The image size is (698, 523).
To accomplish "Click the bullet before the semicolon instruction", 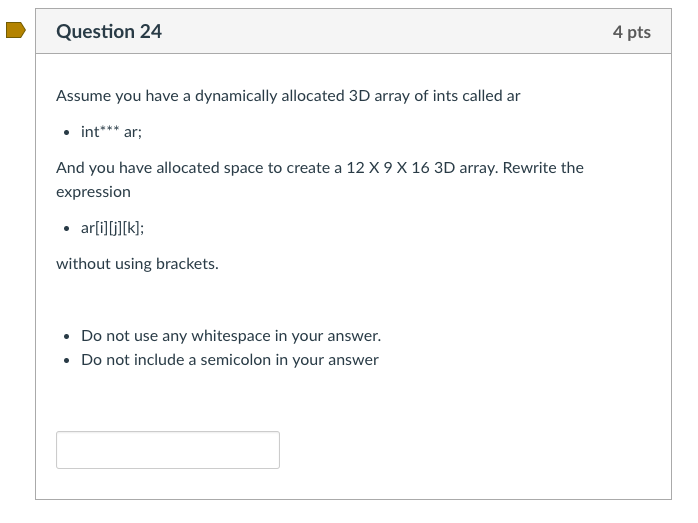I will tap(66, 361).
